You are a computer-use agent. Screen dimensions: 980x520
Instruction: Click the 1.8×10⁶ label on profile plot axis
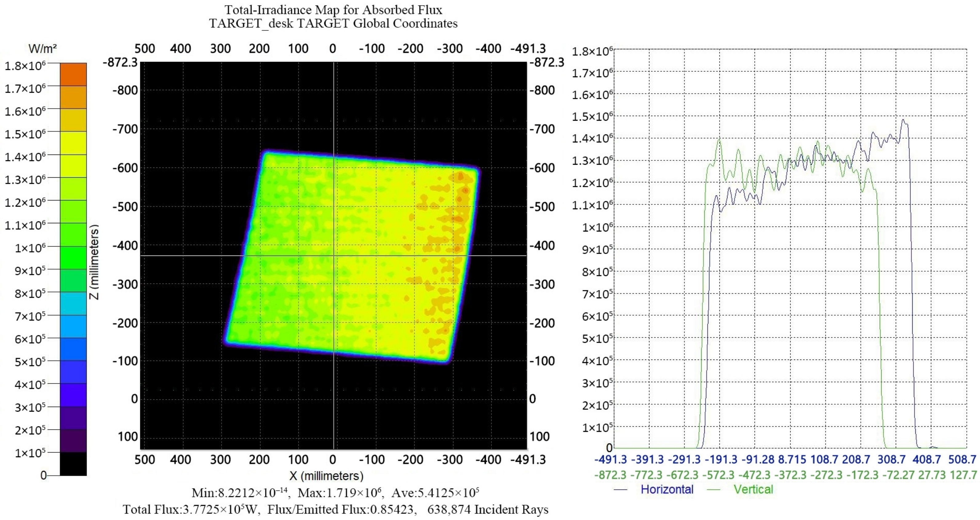coord(592,51)
